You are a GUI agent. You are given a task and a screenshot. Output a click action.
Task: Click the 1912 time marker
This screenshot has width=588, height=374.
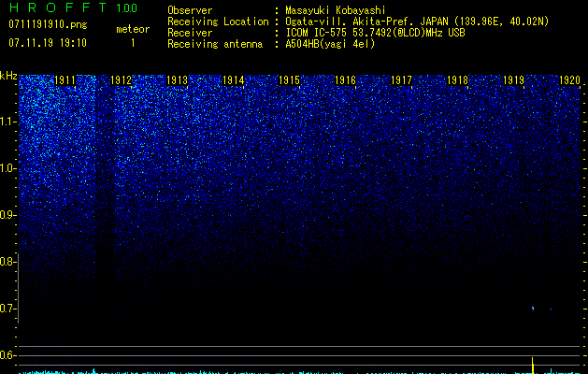coord(122,80)
